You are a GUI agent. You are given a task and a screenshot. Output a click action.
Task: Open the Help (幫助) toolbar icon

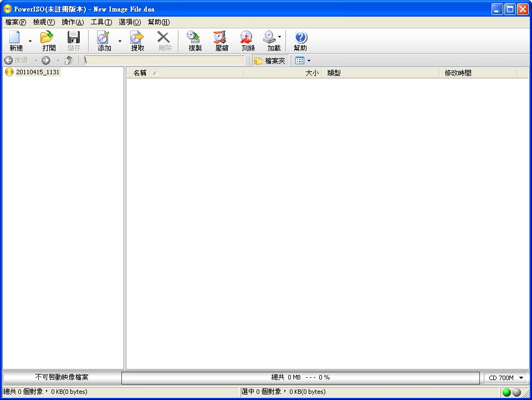(300, 41)
